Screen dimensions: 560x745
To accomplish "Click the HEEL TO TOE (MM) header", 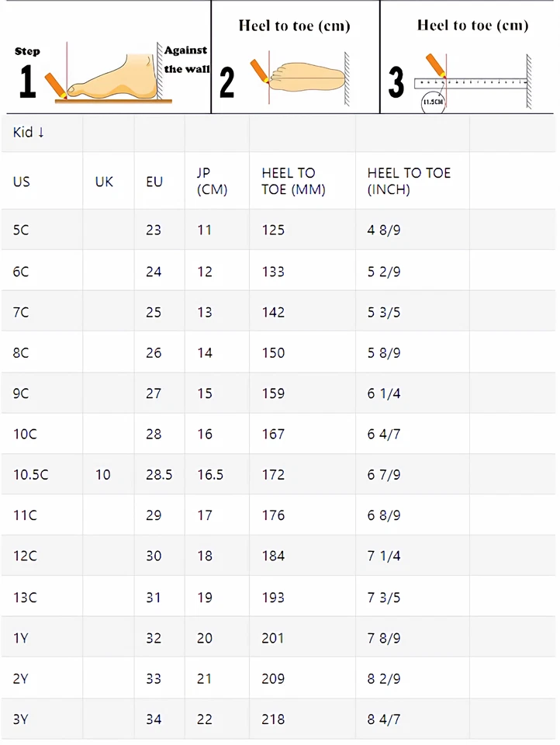I will 293,182.
